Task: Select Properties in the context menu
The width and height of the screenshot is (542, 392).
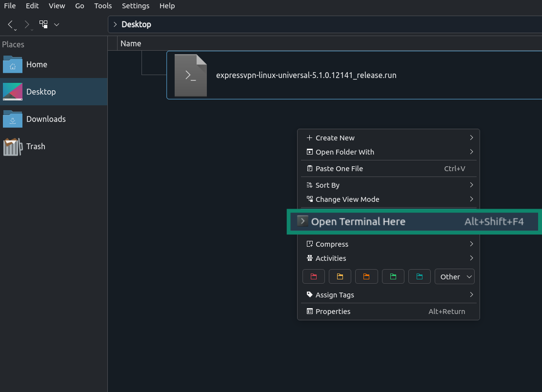Action: tap(333, 312)
